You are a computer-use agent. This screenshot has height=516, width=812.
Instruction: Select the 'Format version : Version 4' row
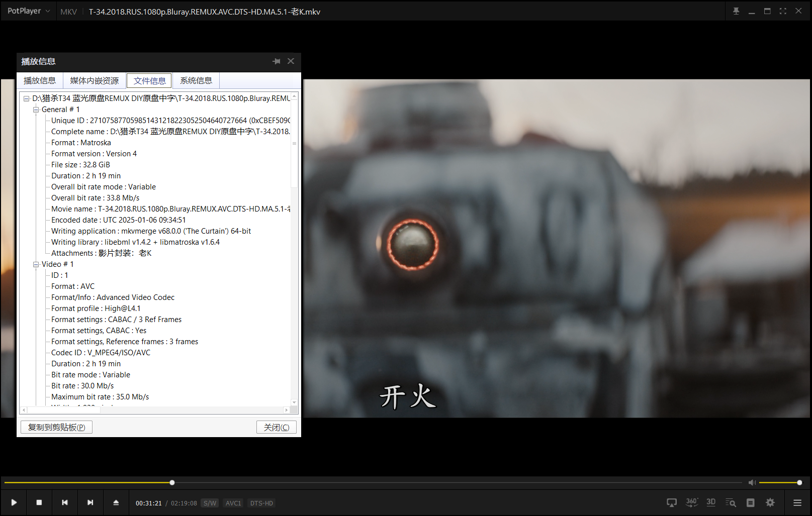coord(94,154)
